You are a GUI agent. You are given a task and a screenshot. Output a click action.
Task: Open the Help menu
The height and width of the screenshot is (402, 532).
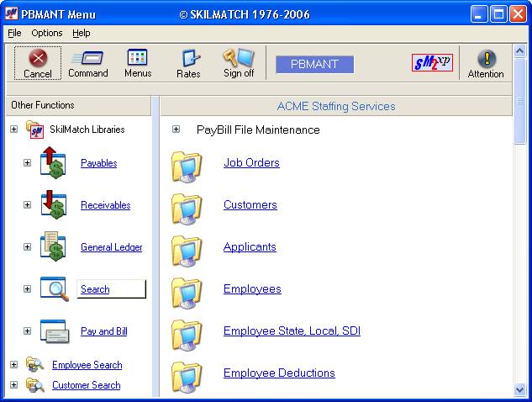coord(82,33)
